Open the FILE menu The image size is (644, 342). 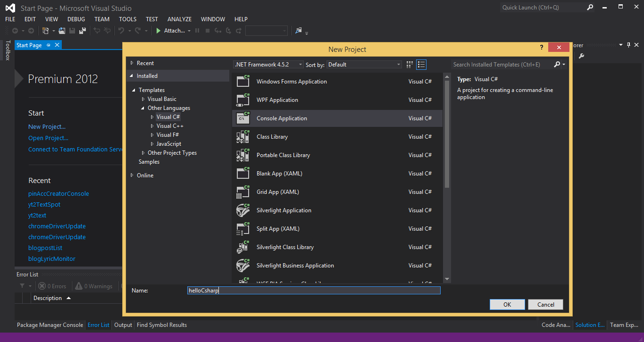pos(10,19)
